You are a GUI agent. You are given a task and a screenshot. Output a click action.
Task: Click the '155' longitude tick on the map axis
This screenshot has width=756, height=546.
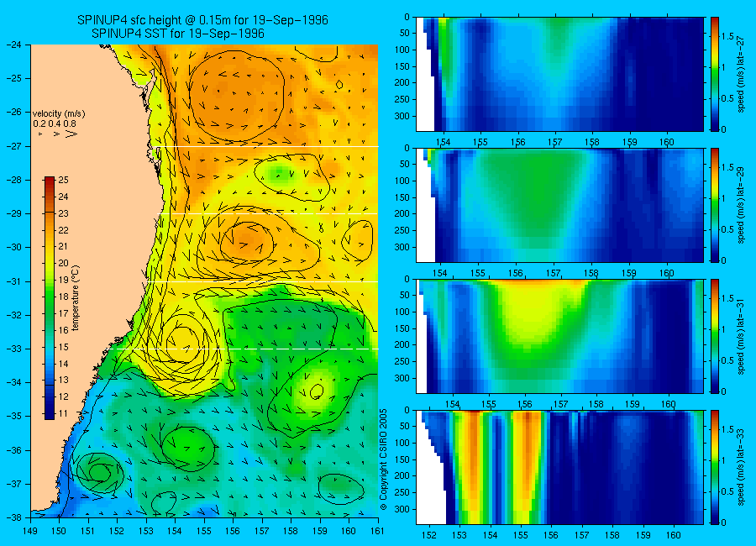(x=204, y=531)
